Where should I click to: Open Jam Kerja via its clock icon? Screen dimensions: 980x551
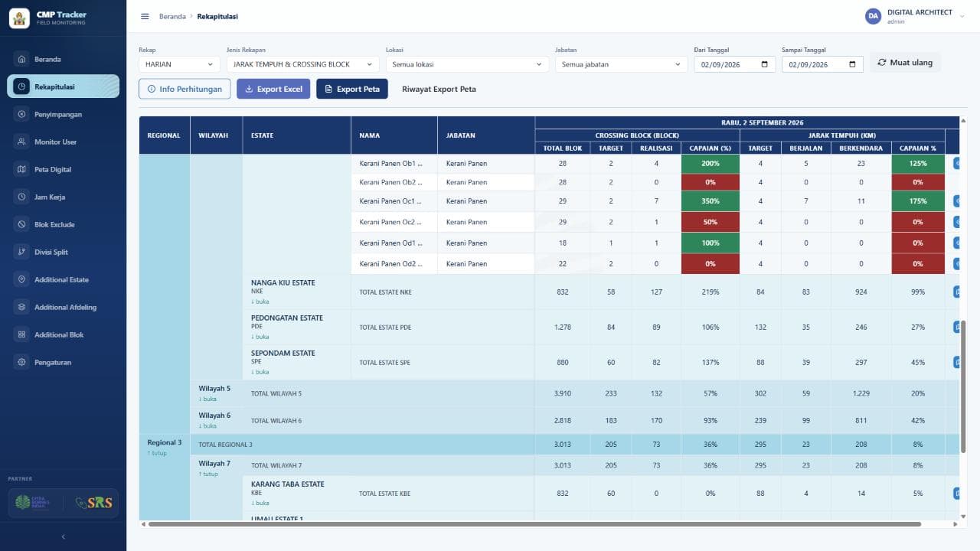coord(21,197)
